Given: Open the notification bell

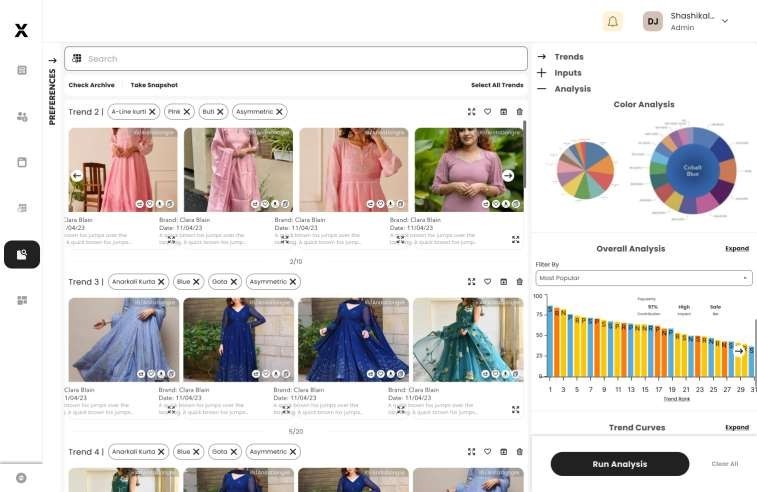Looking at the screenshot, I should coord(612,21).
